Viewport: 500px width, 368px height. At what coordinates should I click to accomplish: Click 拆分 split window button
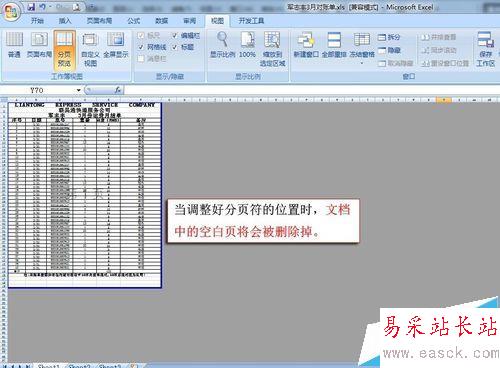[x=389, y=37]
